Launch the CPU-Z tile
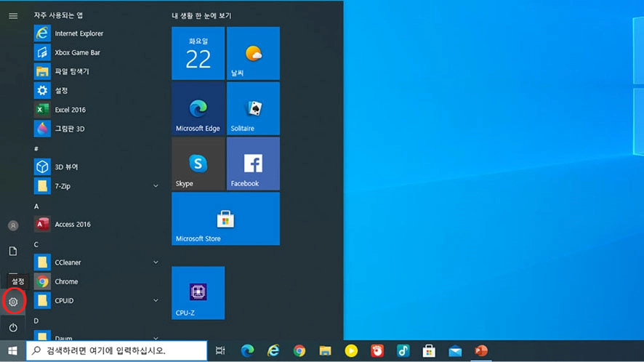This screenshot has width=644, height=362. [198, 293]
